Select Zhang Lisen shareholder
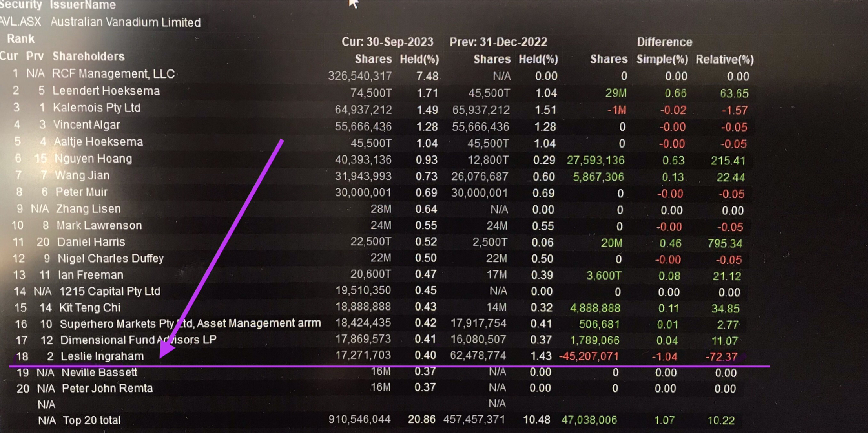Image resolution: width=868 pixels, height=433 pixels. point(88,209)
